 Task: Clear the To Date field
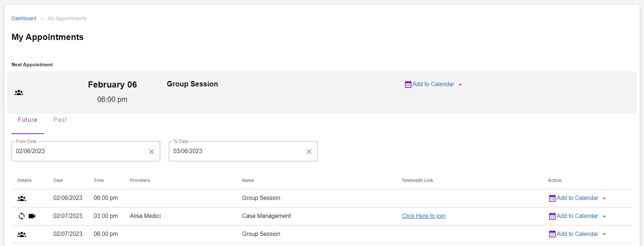click(x=309, y=152)
